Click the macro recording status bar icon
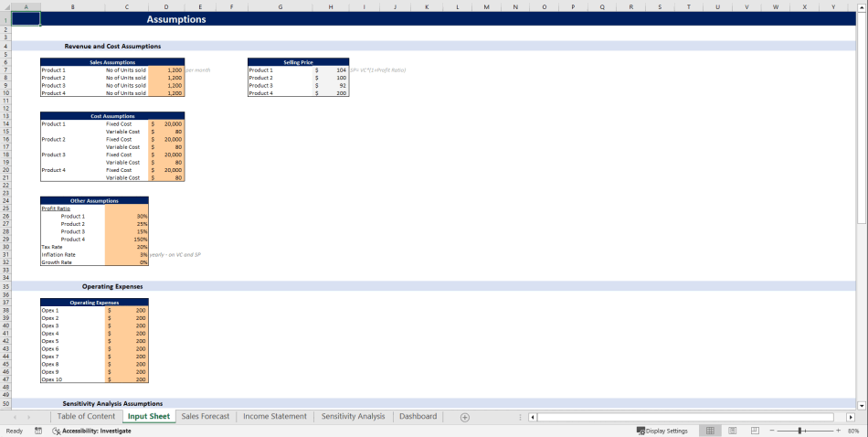The image size is (868, 437). coord(38,431)
